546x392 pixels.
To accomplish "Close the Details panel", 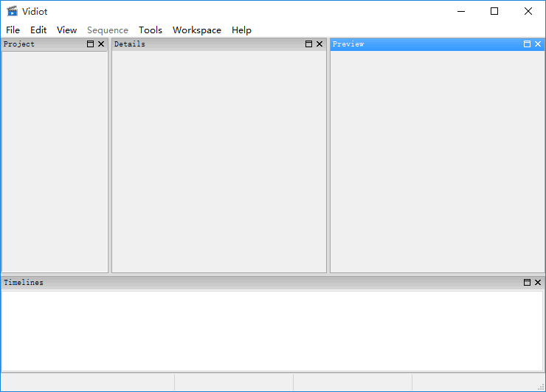I will 319,44.
